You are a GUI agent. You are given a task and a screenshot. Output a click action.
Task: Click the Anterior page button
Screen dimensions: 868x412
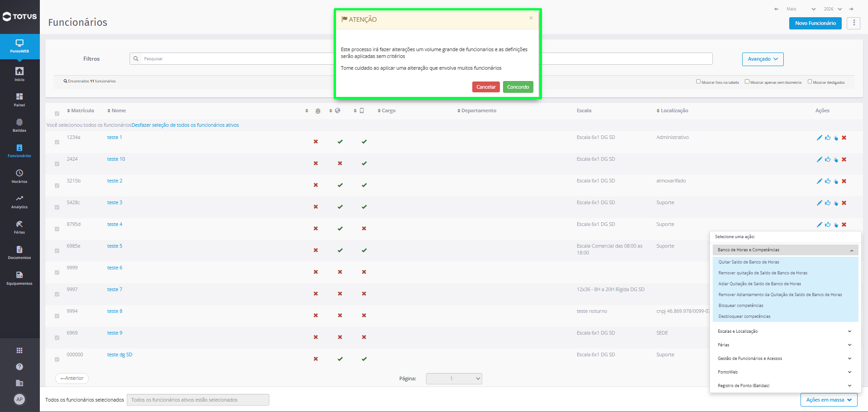[x=72, y=378]
